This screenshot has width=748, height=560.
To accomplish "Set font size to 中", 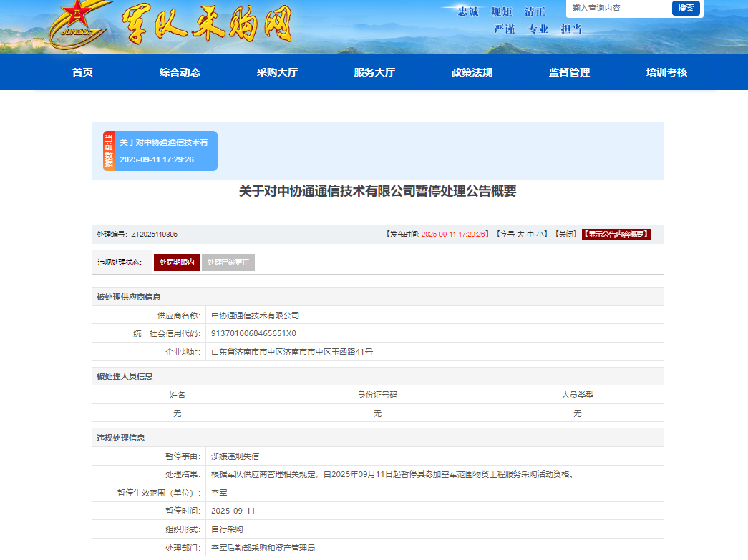I will 530,235.
